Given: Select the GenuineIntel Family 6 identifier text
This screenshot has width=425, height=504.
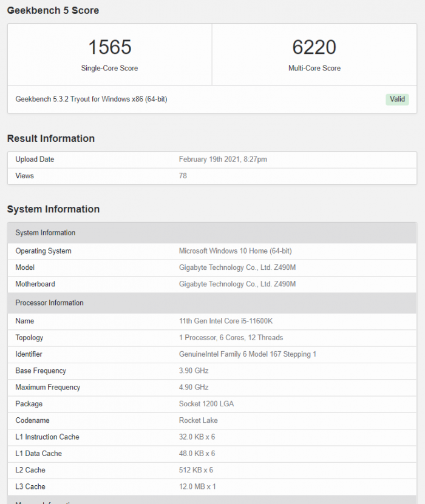Looking at the screenshot, I should (247, 354).
